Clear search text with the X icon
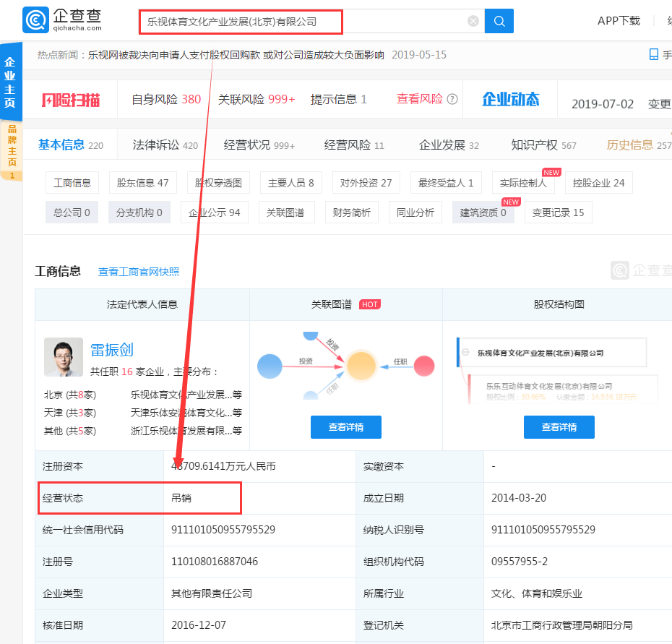The width and height of the screenshot is (672, 644). [x=473, y=21]
